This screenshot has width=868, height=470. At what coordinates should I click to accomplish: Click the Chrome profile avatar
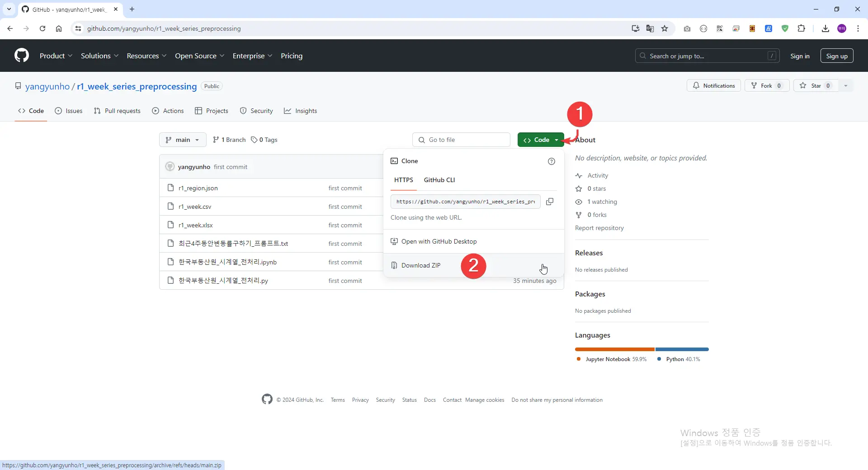point(842,28)
